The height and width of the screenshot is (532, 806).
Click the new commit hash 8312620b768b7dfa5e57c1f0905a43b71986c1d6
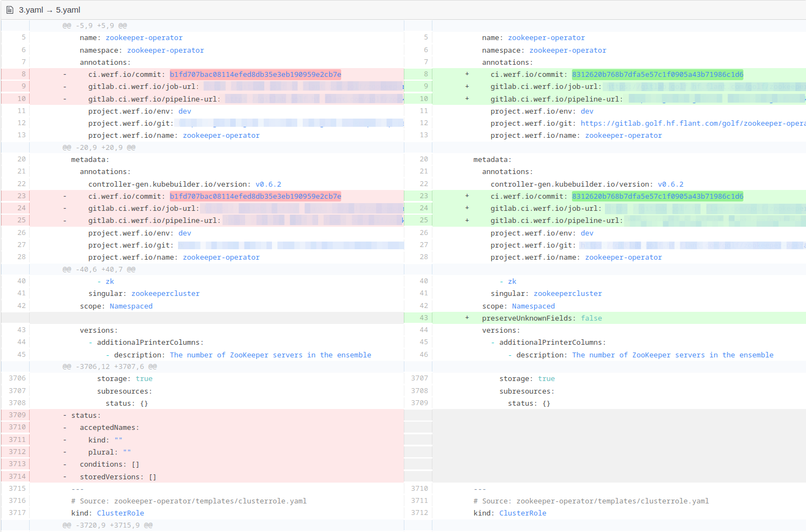658,74
